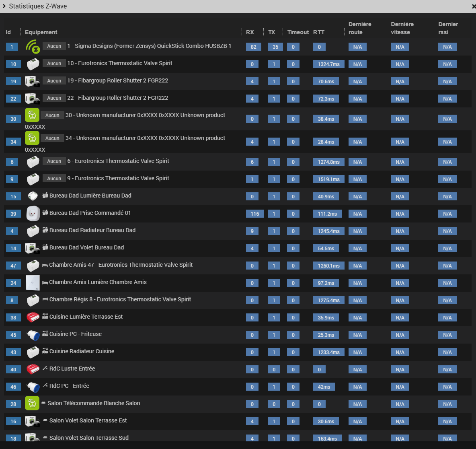Viewport: 476px width, 449px height.
Task: Click the RTT value 1519.1ms
Action: [329, 179]
